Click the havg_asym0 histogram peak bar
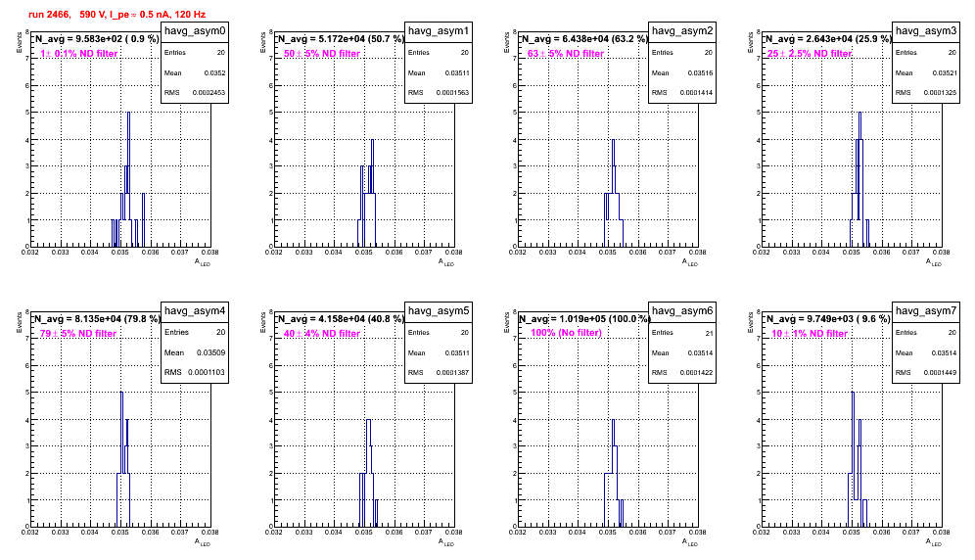This screenshot has height=560, width=975. (x=128, y=179)
